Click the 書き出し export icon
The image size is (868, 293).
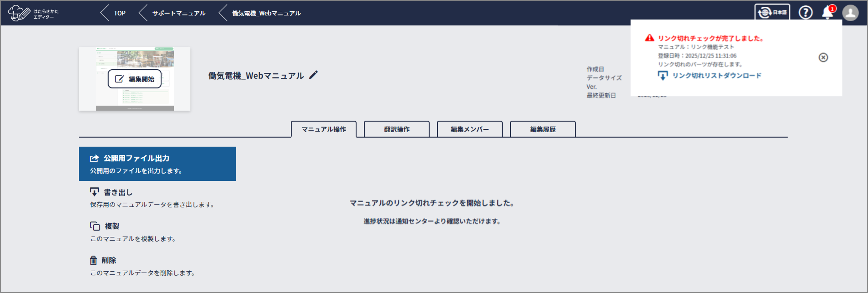[x=94, y=192]
